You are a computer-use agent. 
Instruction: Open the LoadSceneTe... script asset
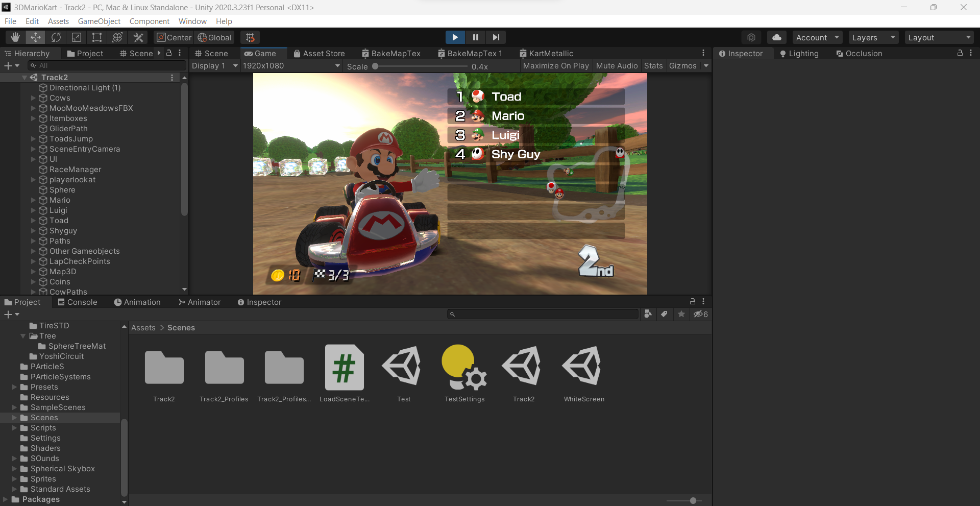coord(345,374)
